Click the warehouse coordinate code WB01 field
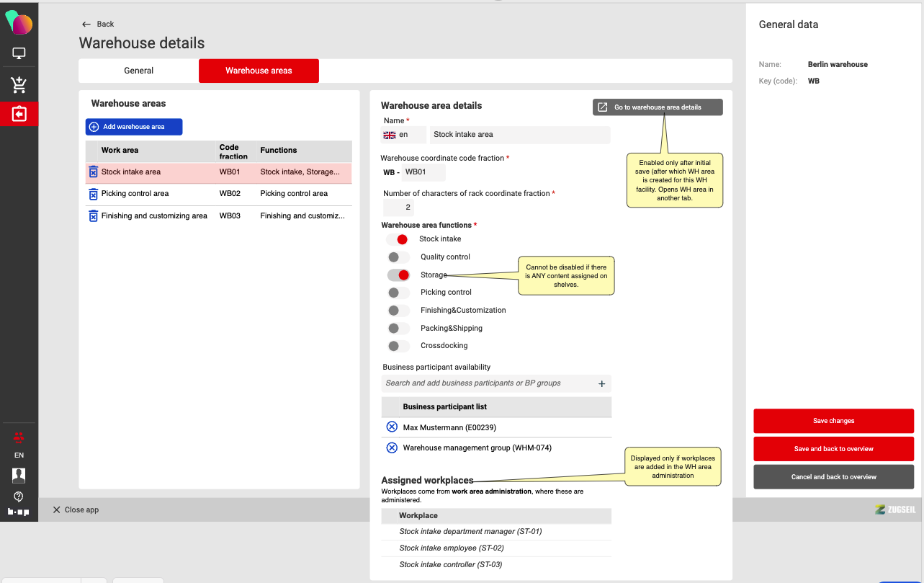 (423, 172)
